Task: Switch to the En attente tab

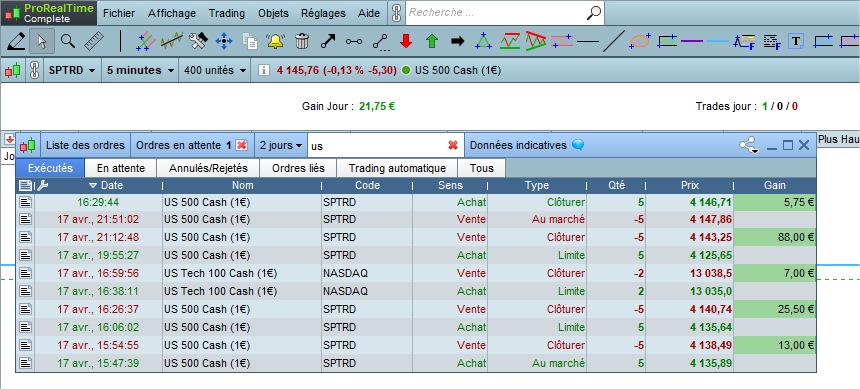Action: (121, 168)
